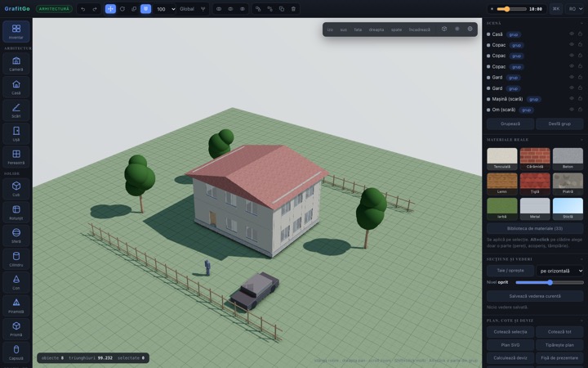Select the Casă tool in sidebar
This screenshot has width=588, height=368.
(16, 88)
